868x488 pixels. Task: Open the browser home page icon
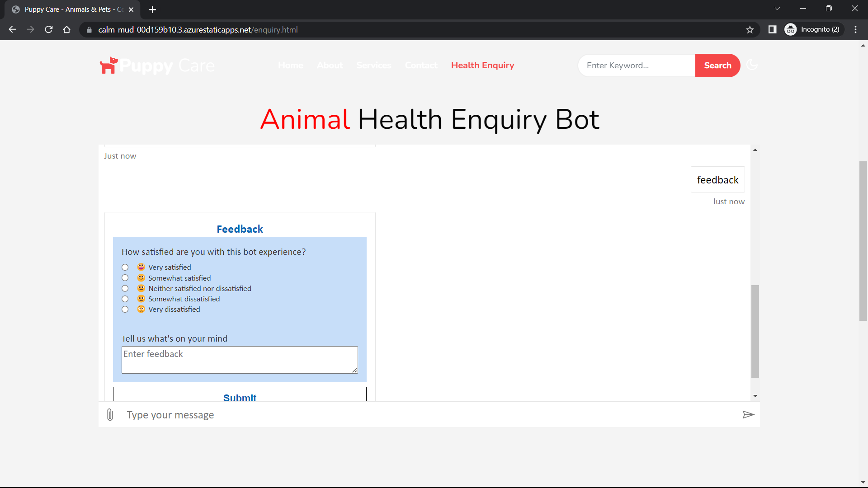[x=66, y=29]
